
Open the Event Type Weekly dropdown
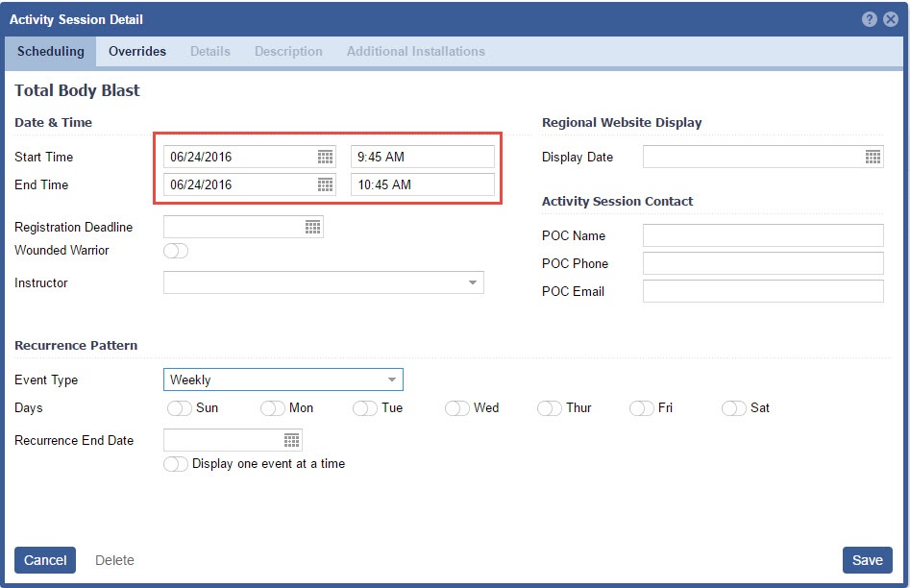pos(391,380)
